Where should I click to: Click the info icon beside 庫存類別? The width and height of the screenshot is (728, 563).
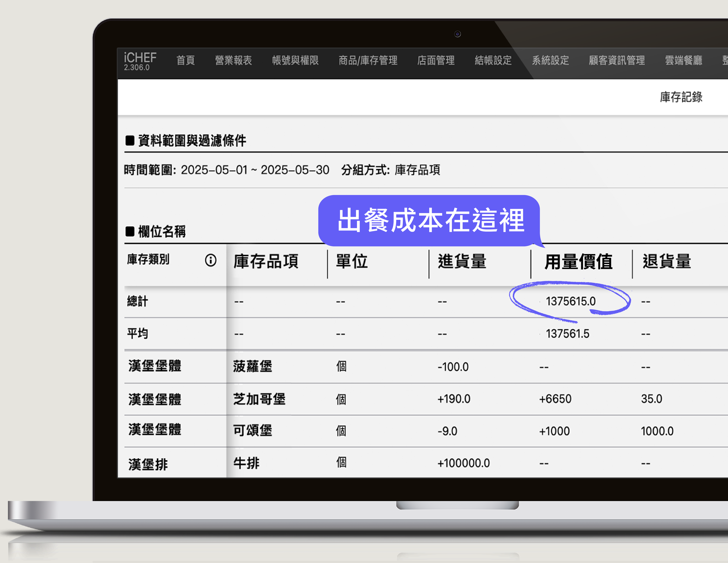point(210,260)
